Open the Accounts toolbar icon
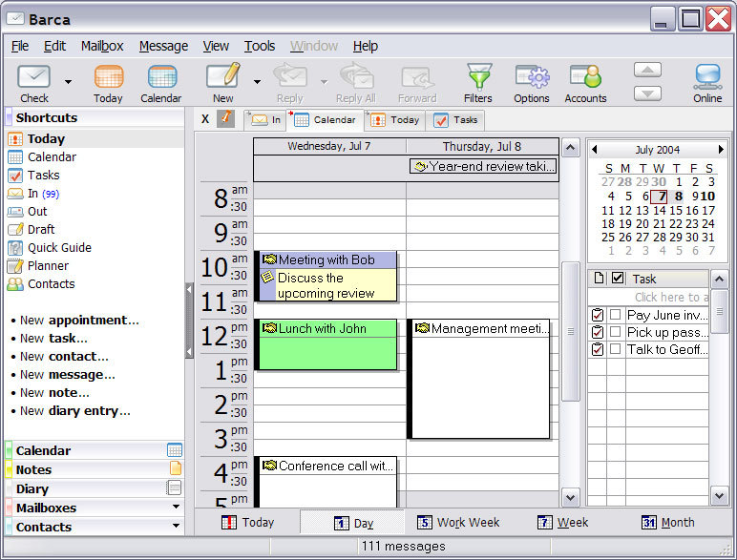737x560 pixels. (x=585, y=77)
